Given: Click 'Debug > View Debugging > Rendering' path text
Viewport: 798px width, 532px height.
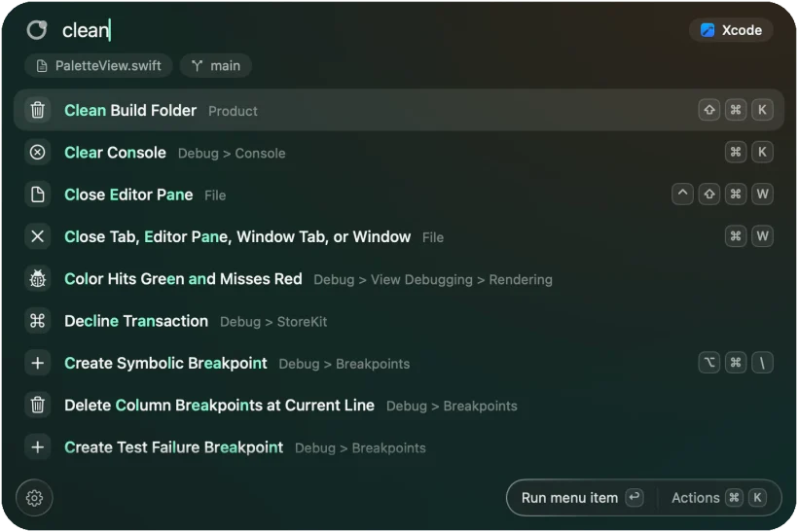Looking at the screenshot, I should pyautogui.click(x=433, y=280).
